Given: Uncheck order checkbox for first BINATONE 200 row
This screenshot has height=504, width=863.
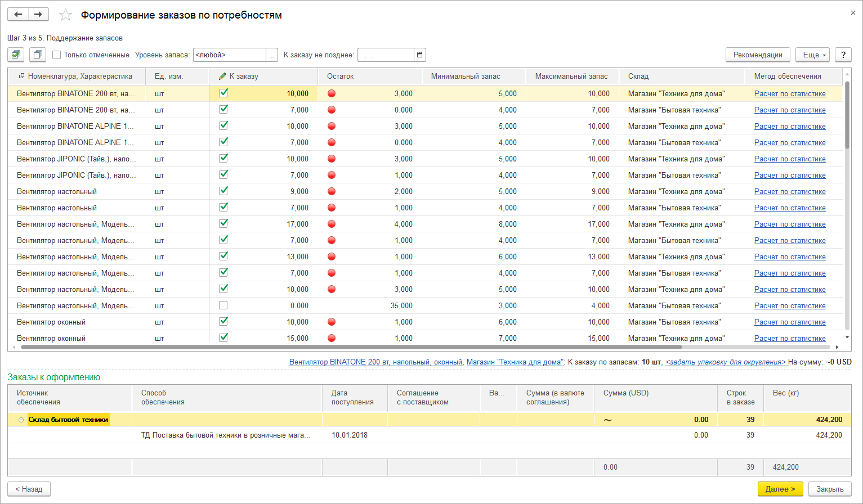Looking at the screenshot, I should pos(223,93).
